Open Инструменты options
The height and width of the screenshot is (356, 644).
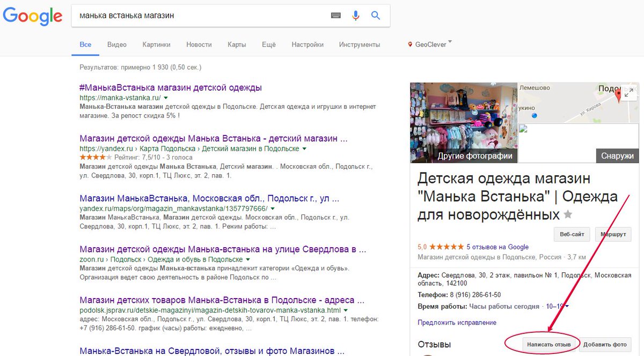coord(360,45)
